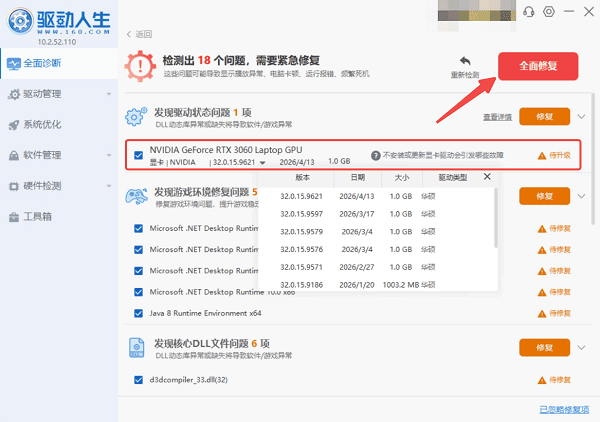The width and height of the screenshot is (600, 422).
Task: Click the game controller section icon
Action: coord(136,196)
